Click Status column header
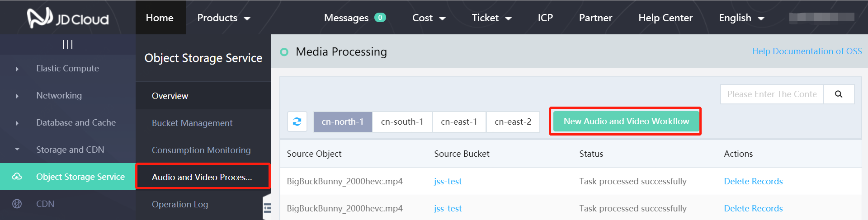Screen dimensions: 868x220 pyautogui.click(x=591, y=154)
